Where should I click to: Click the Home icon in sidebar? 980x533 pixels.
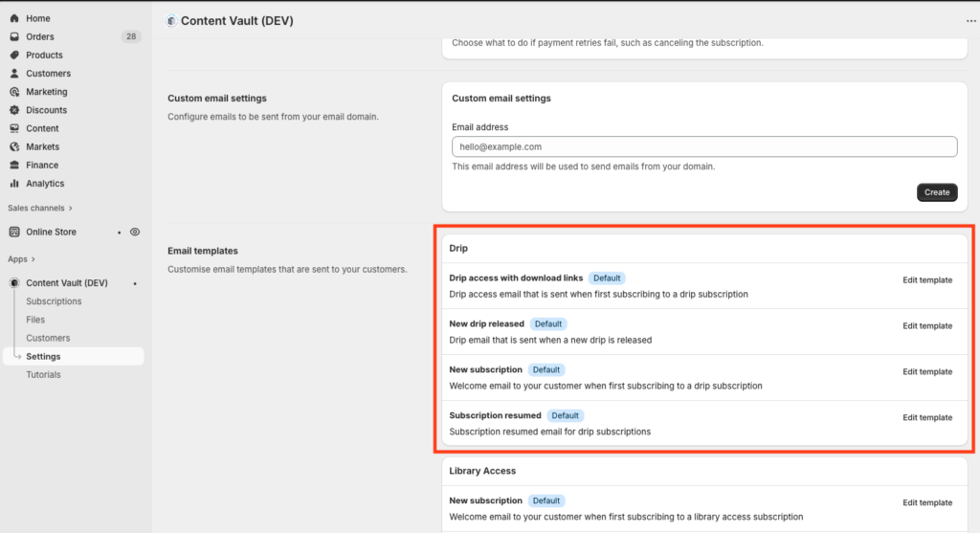pyautogui.click(x=14, y=19)
